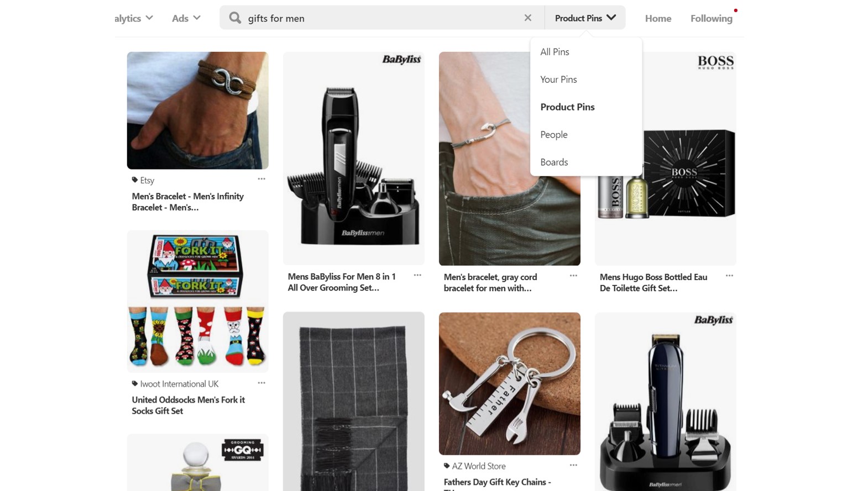Expand the Ads menu chevron
The image size is (868, 491).
point(197,18)
